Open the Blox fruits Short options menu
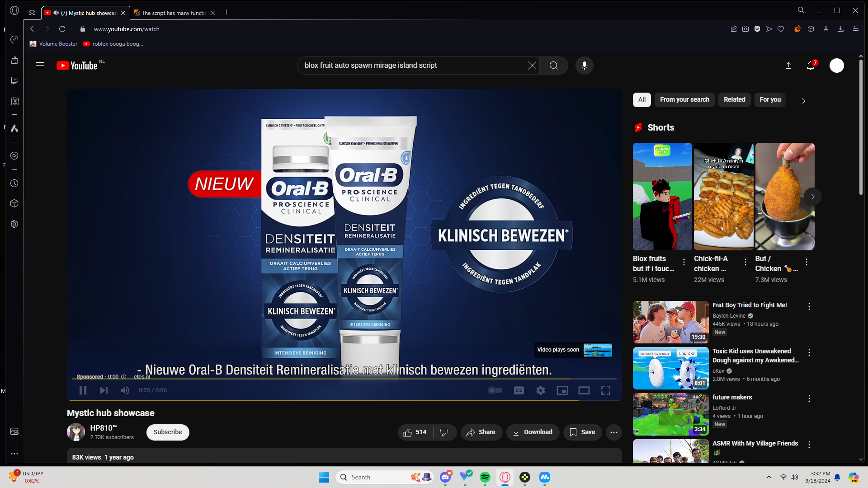The width and height of the screenshot is (868, 488). [684, 262]
